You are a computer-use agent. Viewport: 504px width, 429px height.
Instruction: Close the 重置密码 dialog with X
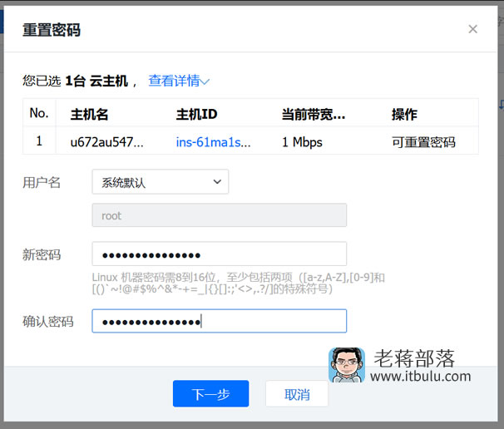coord(472,29)
